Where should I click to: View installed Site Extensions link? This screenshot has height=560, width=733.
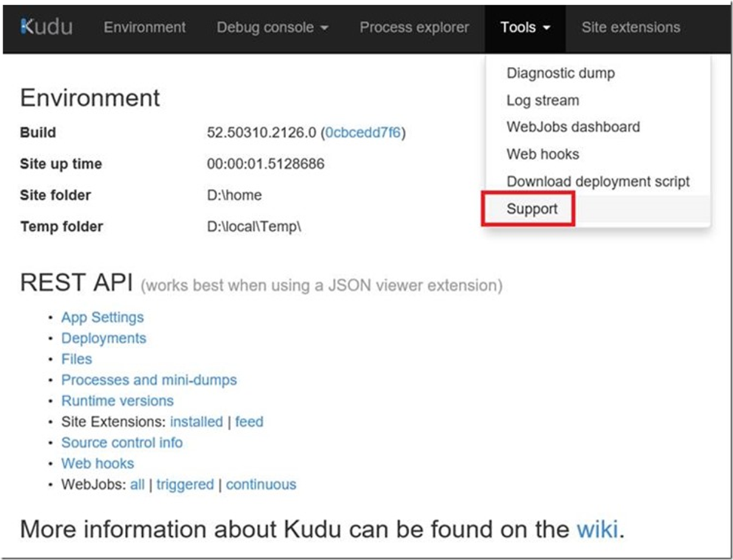(196, 421)
